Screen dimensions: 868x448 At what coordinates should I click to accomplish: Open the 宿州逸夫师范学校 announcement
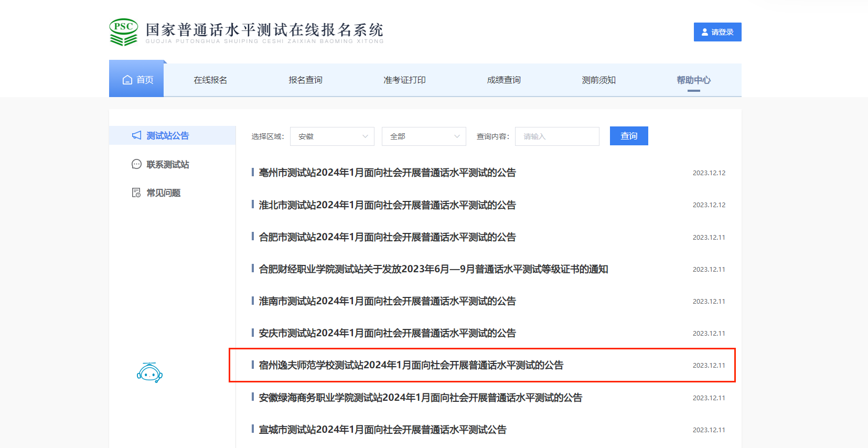click(x=411, y=365)
